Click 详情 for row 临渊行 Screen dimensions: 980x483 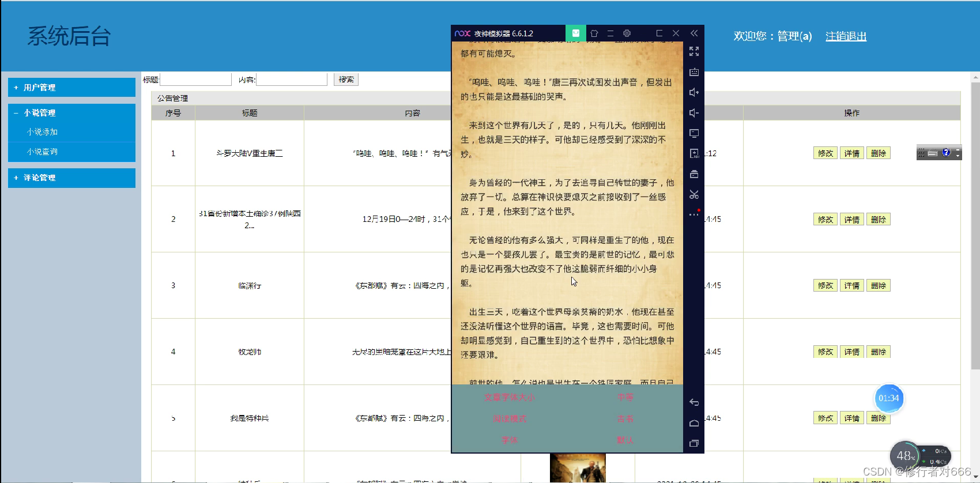[852, 285]
